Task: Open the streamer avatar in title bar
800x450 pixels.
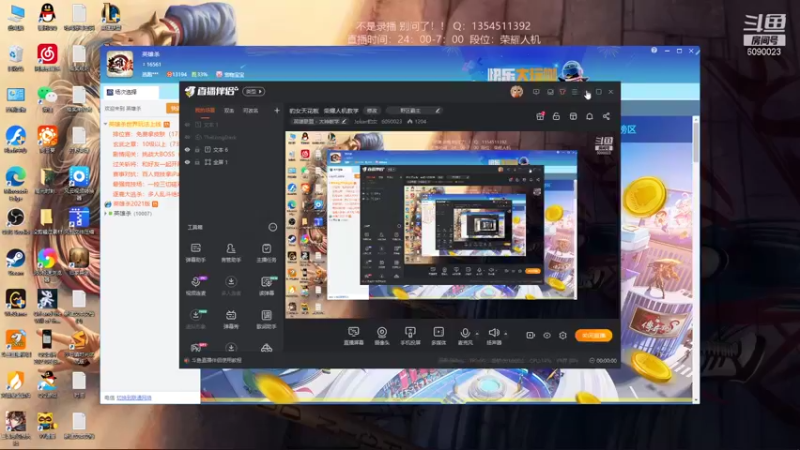Action: click(x=516, y=92)
